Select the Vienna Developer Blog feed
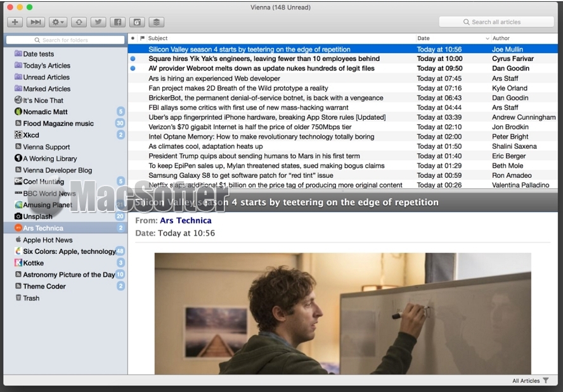 (65, 170)
